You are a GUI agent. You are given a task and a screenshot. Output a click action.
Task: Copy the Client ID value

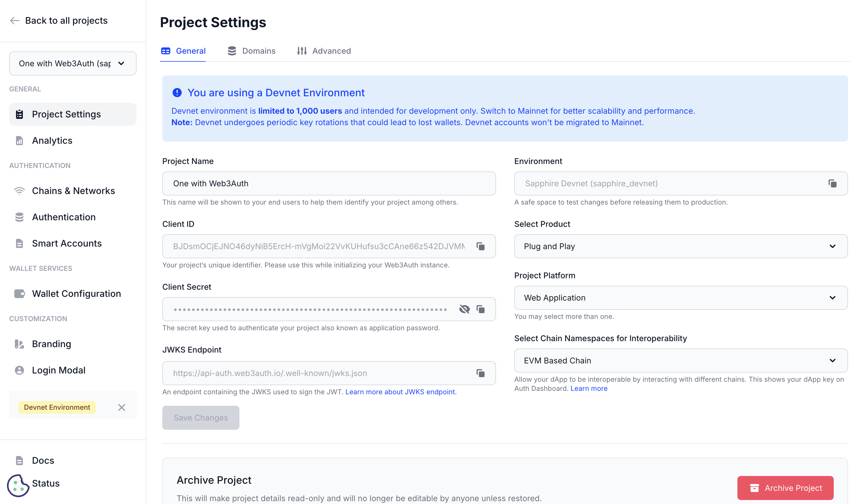coord(481,246)
